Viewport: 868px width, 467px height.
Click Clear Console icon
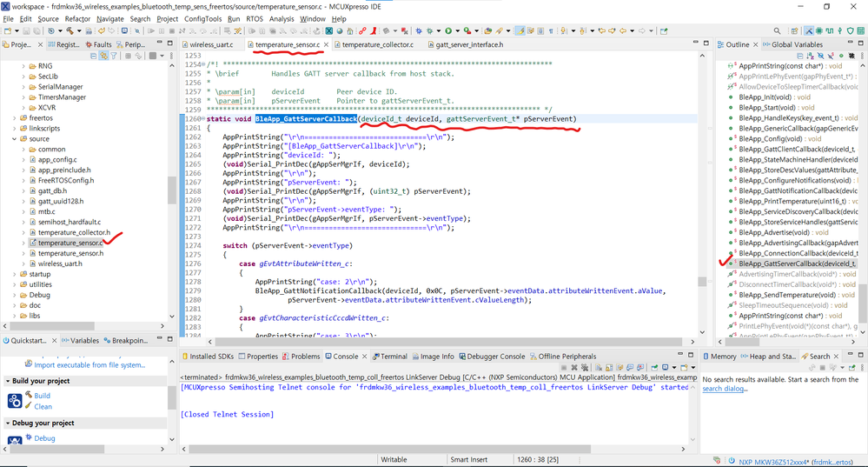pos(599,367)
